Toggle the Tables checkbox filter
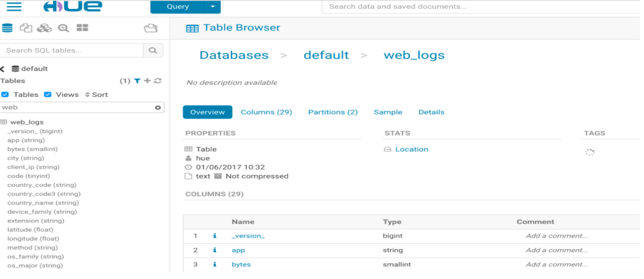This screenshot has width=644, height=279. click(5, 95)
